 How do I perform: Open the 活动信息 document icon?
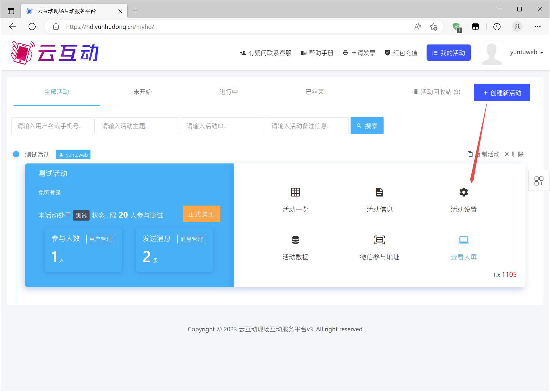[379, 192]
